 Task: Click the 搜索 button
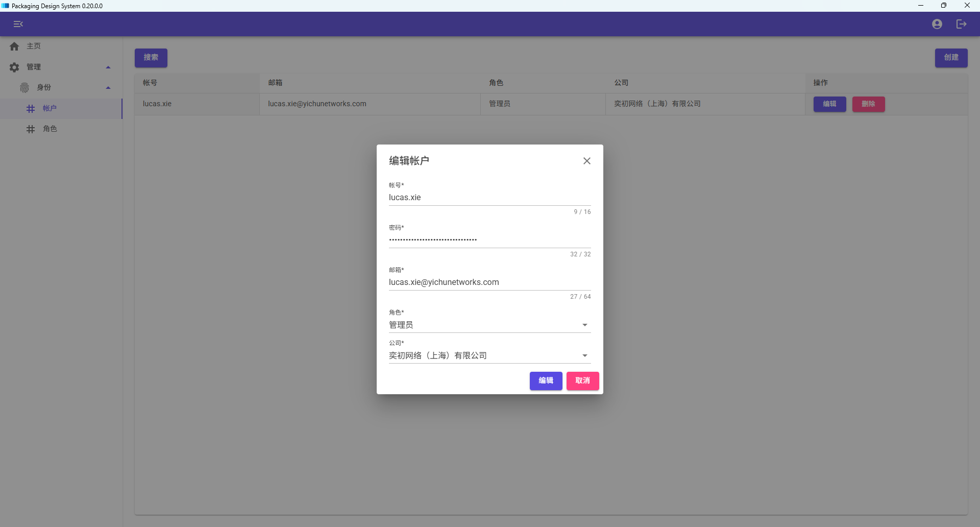[x=151, y=58]
